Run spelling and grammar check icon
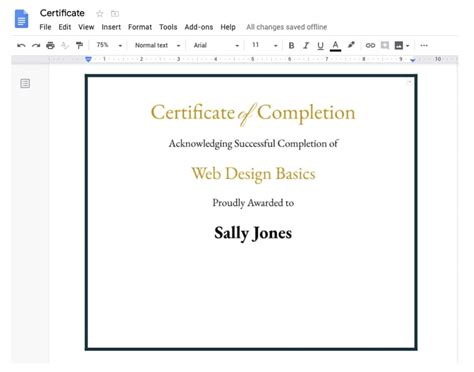Screen dimensions: 474x372 [x=65, y=45]
